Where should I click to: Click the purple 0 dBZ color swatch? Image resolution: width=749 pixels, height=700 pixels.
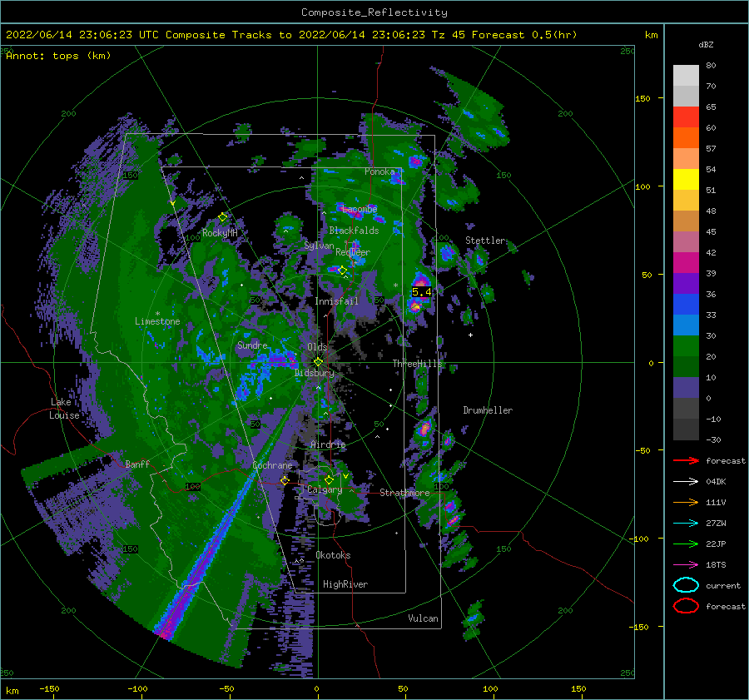(x=686, y=388)
